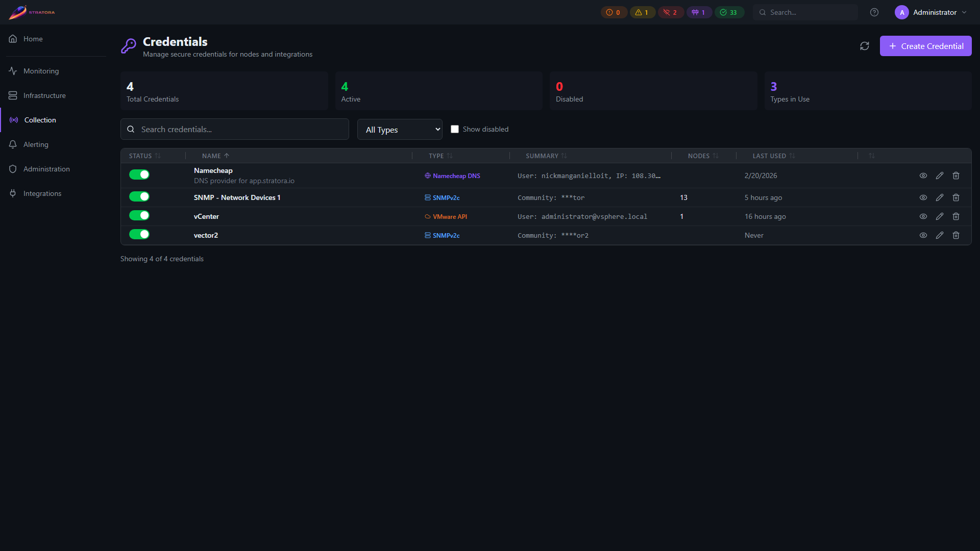Sort by the Name column

(215, 156)
